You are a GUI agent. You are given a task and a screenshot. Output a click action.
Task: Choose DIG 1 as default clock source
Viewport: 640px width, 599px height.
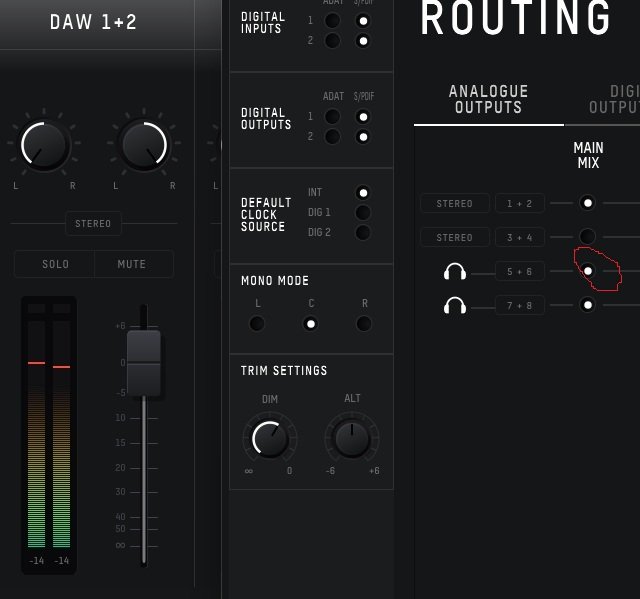pyautogui.click(x=363, y=213)
